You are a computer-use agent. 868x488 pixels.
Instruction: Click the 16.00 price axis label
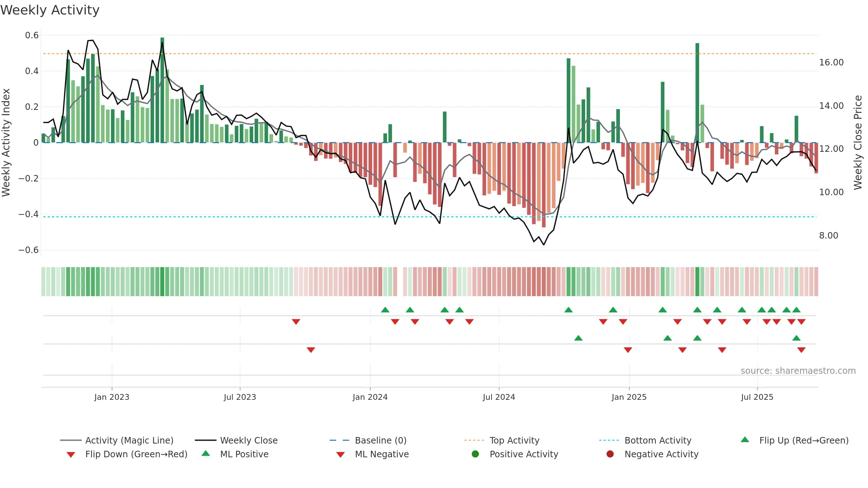[831, 62]
